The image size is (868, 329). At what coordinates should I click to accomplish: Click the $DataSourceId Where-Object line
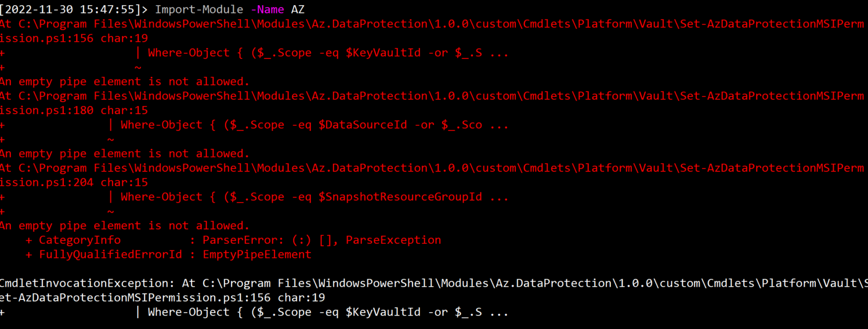click(x=314, y=125)
